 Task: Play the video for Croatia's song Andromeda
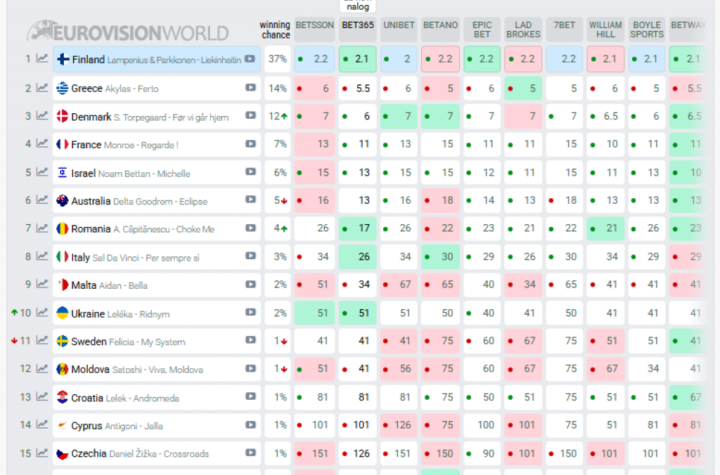pyautogui.click(x=250, y=396)
